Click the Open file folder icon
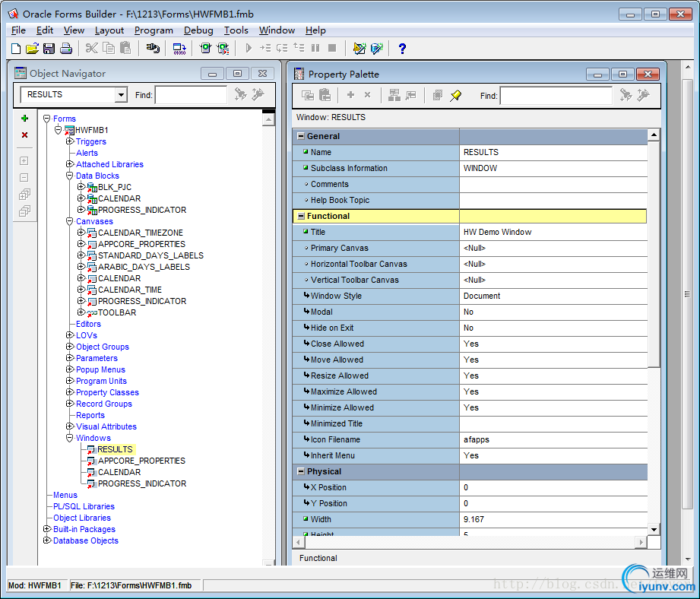Image resolution: width=700 pixels, height=599 pixels. tap(32, 48)
